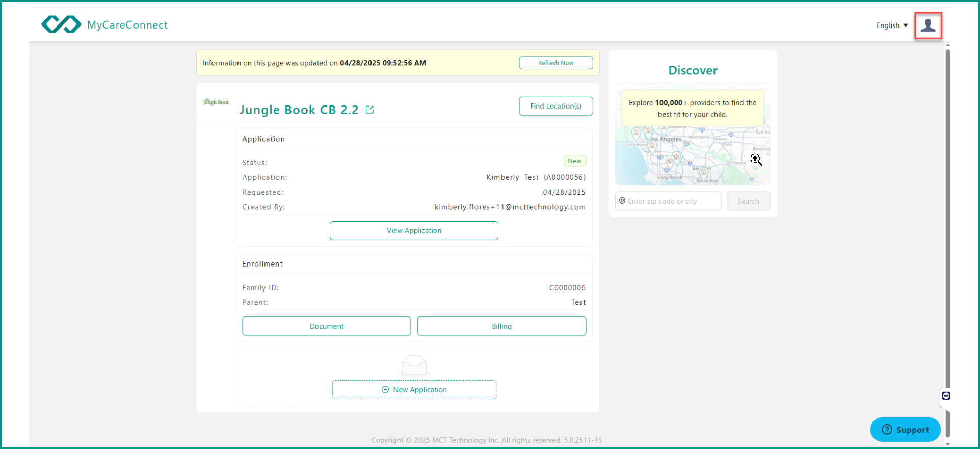Click the location pin icon in zip field
Viewport: 980px width, 449px height.
[x=622, y=201]
